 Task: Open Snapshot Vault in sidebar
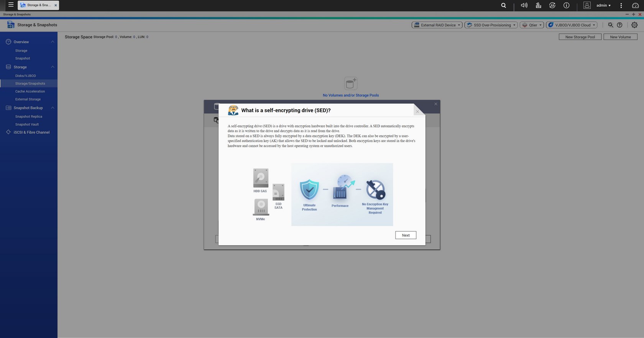(27, 124)
